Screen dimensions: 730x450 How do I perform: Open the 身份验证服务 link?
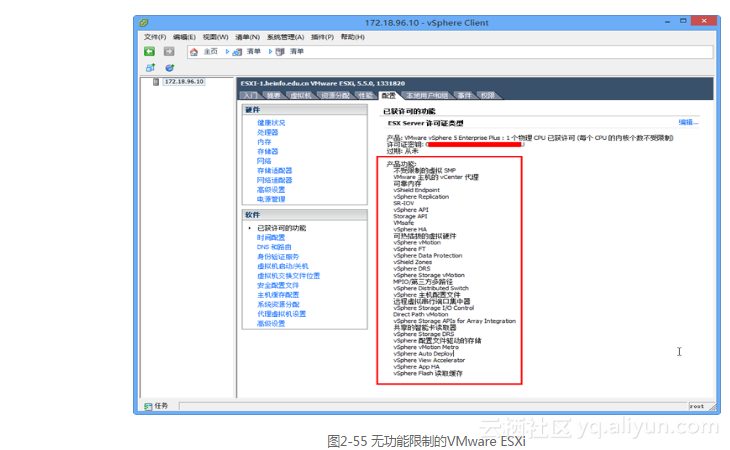point(278,257)
